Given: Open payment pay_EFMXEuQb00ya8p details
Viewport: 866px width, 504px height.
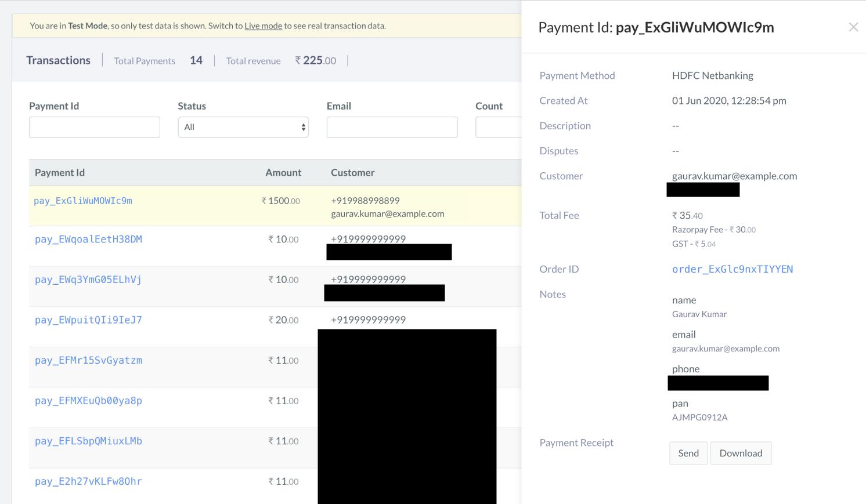Looking at the screenshot, I should (88, 400).
